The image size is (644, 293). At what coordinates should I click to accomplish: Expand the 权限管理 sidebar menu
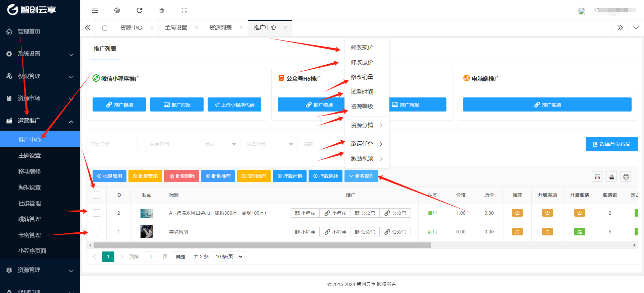pos(40,76)
